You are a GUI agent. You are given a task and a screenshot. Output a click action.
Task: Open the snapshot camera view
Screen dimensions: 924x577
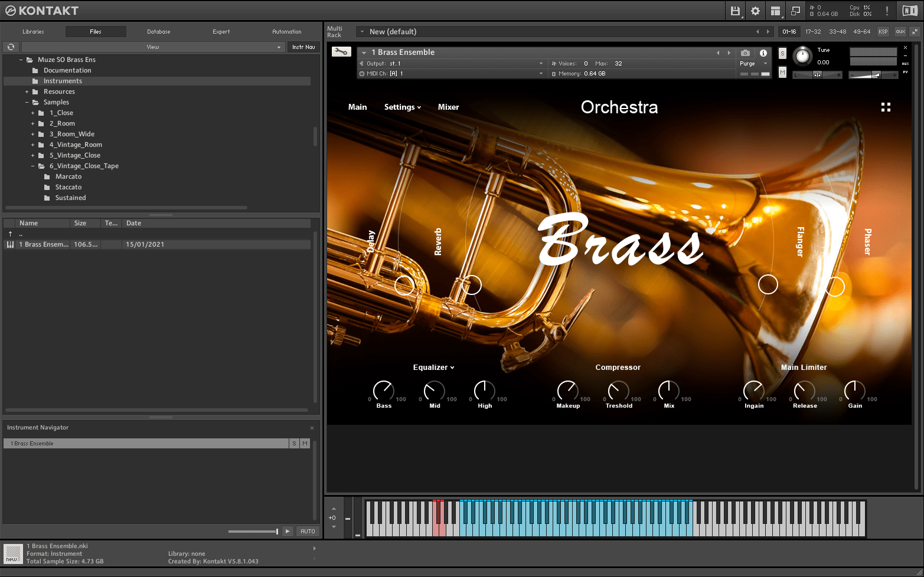745,53
